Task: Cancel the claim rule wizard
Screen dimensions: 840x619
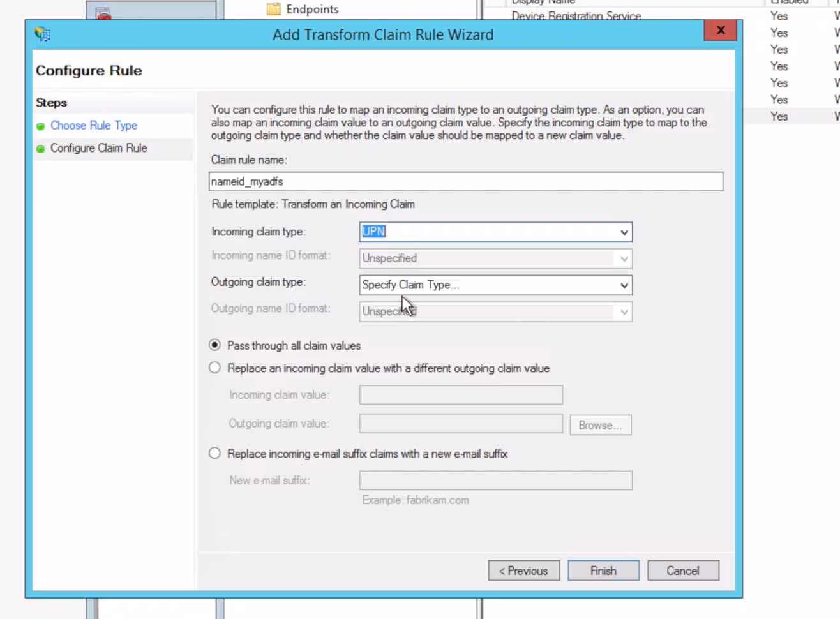Action: [682, 571]
